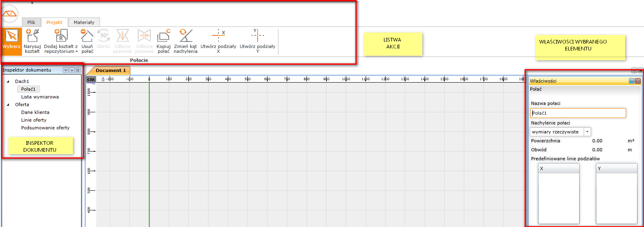The width and height of the screenshot is (644, 227).
Task: Select the Wybierz pointer tool
Action: click(x=11, y=41)
